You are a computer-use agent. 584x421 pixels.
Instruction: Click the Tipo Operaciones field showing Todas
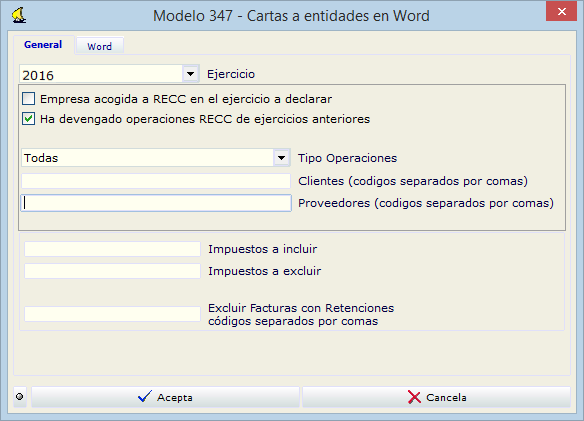point(148,158)
